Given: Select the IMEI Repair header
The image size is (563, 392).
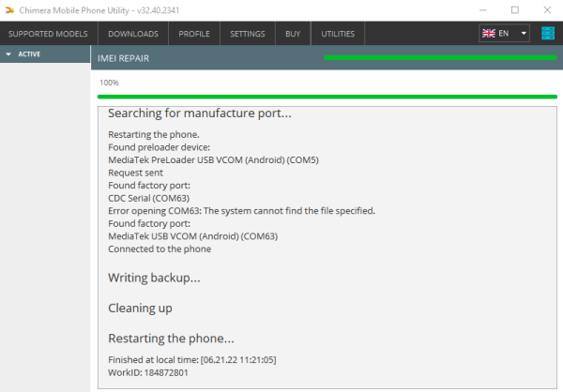Looking at the screenshot, I should coord(123,58).
